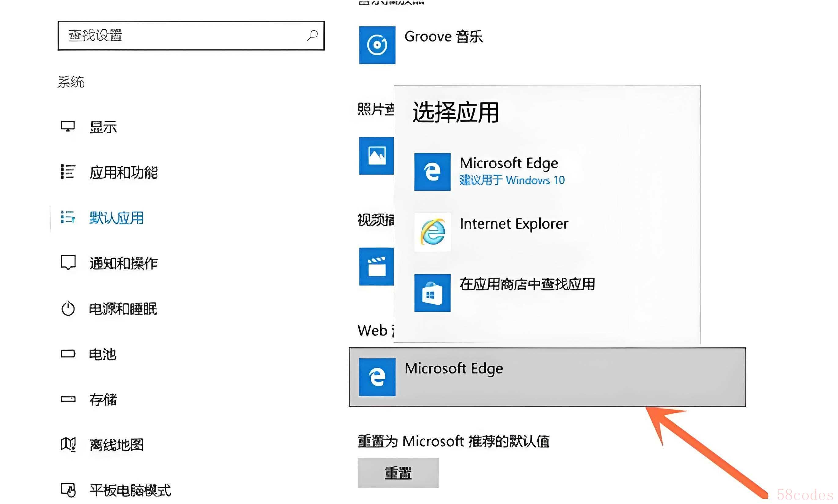Click the Store icon in popup
Screen dimensions: 838x504
pyautogui.click(x=432, y=293)
